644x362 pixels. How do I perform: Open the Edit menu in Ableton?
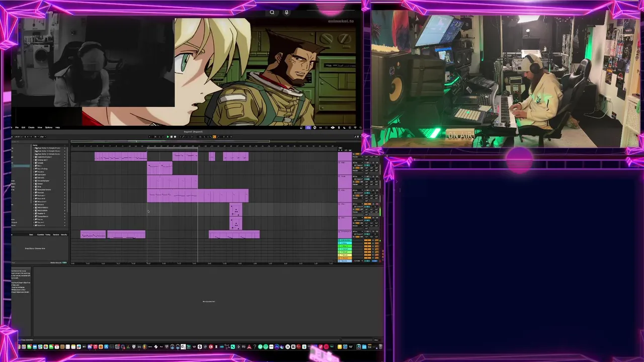pos(23,127)
